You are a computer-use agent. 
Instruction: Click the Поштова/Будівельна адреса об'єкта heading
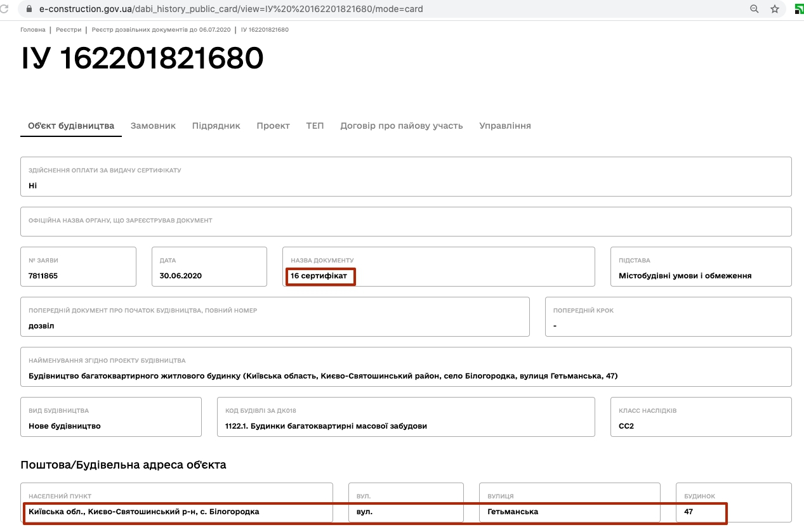click(x=124, y=465)
